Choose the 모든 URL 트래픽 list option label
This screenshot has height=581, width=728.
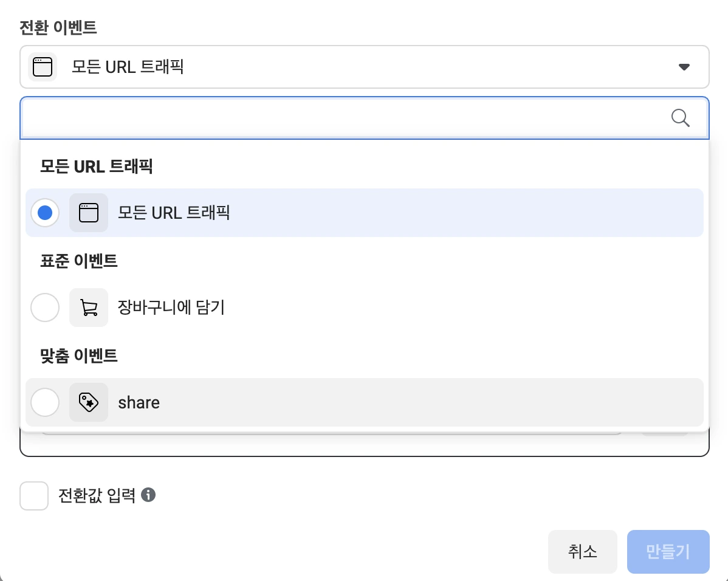point(174,213)
